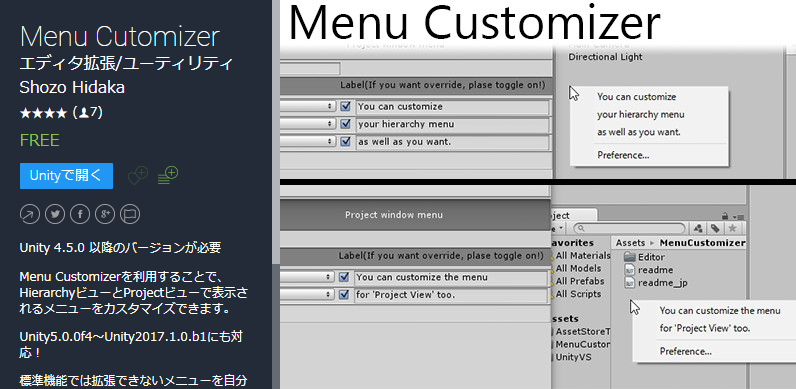Open the Project panel options menu
The image size is (796, 389).
click(740, 216)
